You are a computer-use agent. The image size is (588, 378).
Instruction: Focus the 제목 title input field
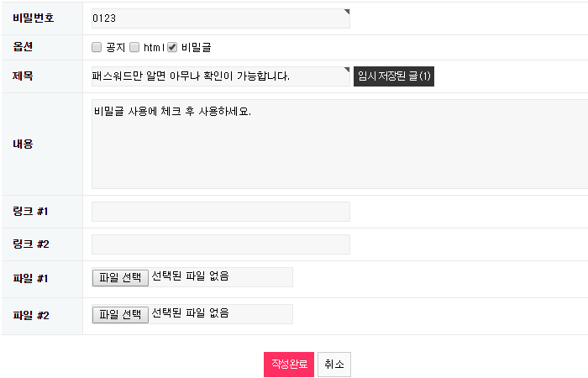coord(218,76)
